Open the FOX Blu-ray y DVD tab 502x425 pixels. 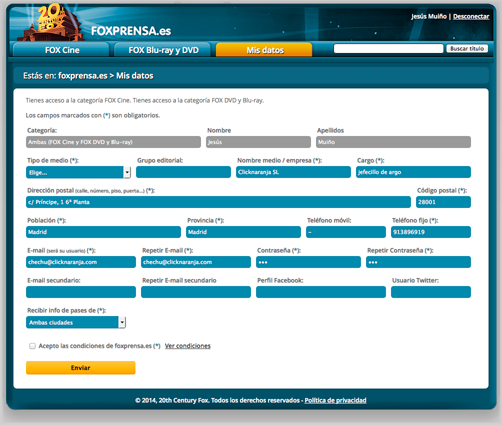click(x=163, y=50)
